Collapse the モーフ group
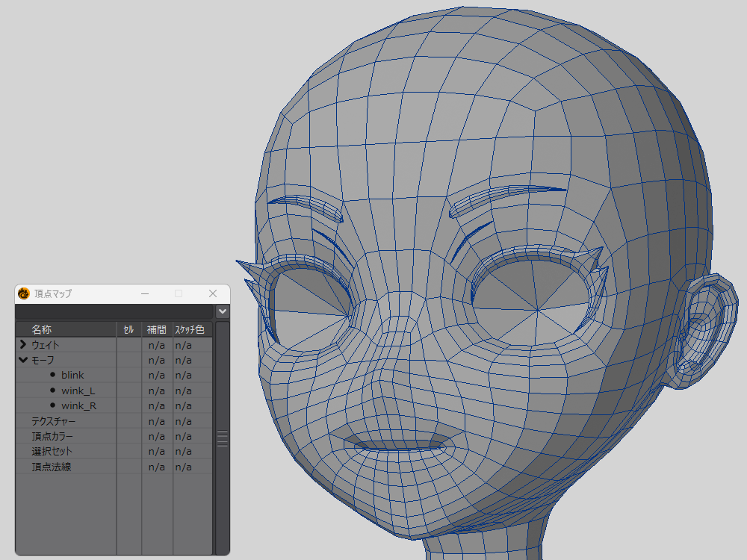 tap(23, 360)
